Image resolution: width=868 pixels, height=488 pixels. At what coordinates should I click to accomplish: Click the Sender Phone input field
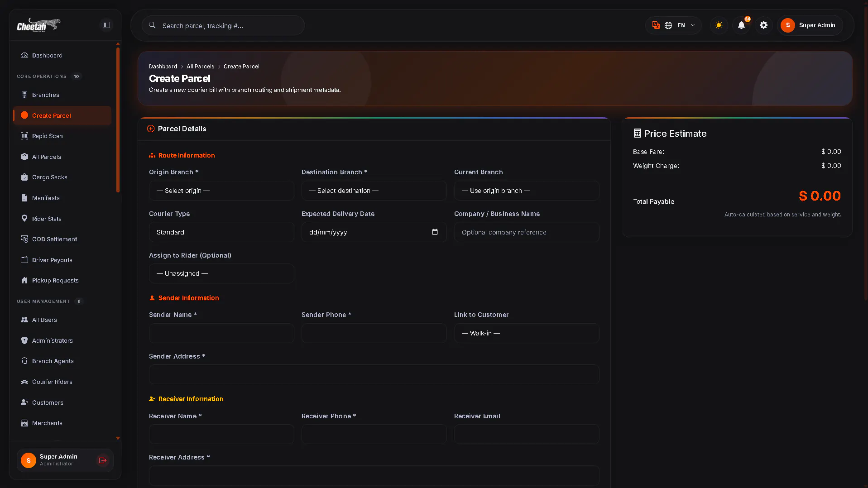[x=374, y=334]
